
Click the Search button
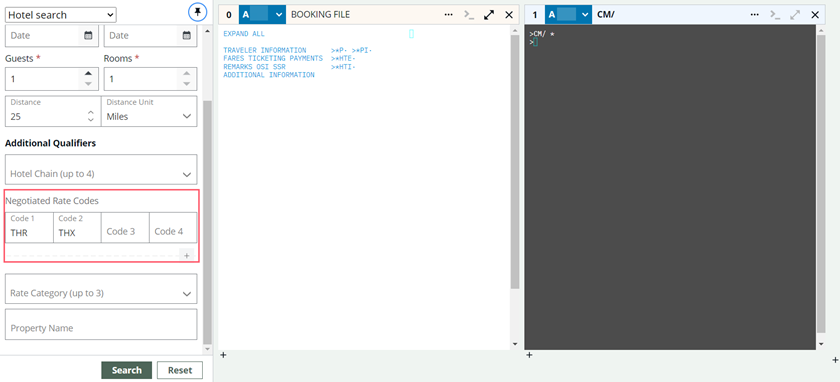tap(127, 370)
